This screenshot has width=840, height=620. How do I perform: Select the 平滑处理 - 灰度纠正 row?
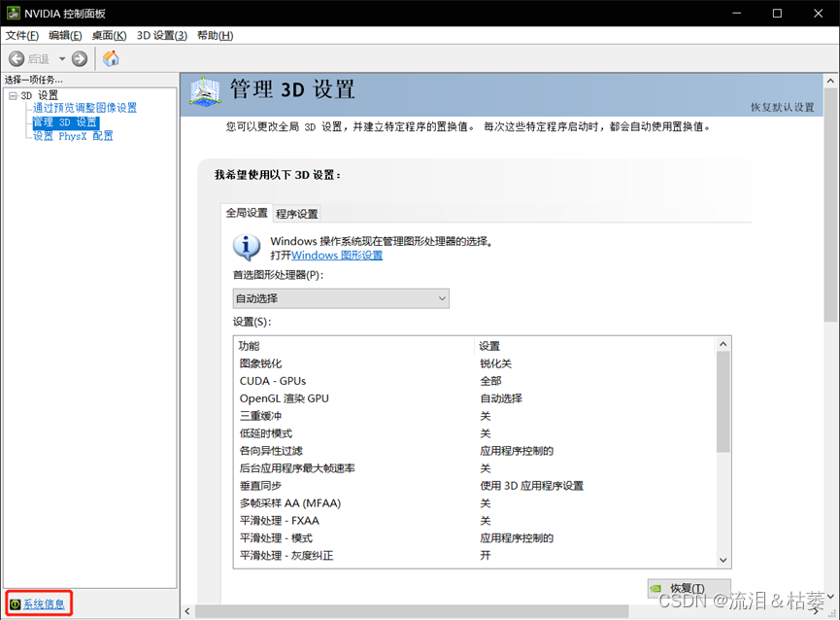pyautogui.click(x=475, y=555)
